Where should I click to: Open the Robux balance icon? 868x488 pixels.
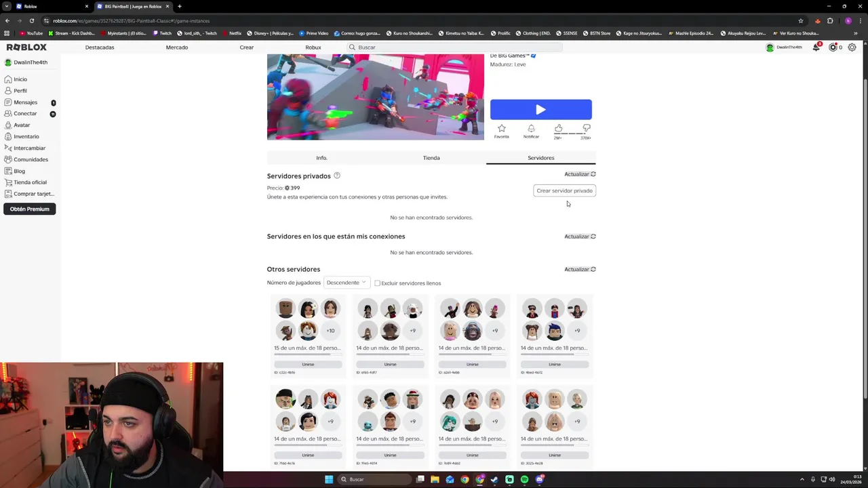click(x=833, y=47)
